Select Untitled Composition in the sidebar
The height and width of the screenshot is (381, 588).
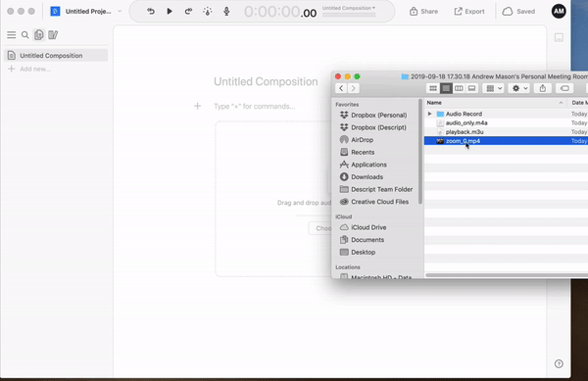pyautogui.click(x=56, y=56)
